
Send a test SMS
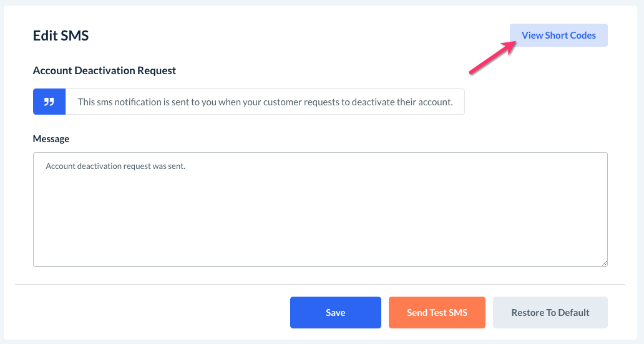pyautogui.click(x=437, y=312)
